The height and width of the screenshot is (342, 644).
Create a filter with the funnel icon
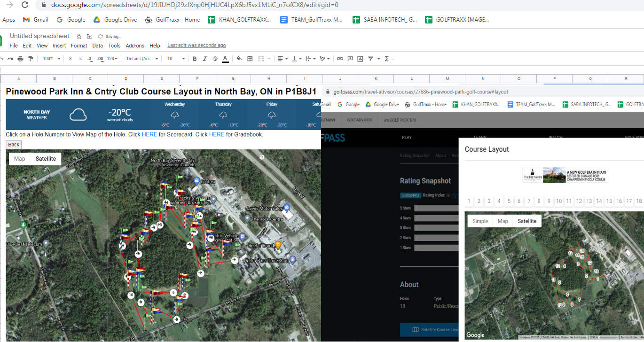[370, 59]
